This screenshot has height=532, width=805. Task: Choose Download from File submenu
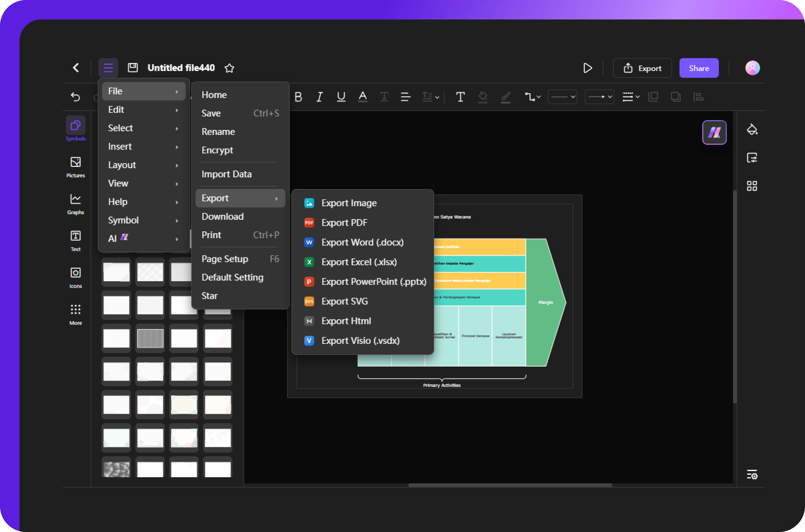240,216
